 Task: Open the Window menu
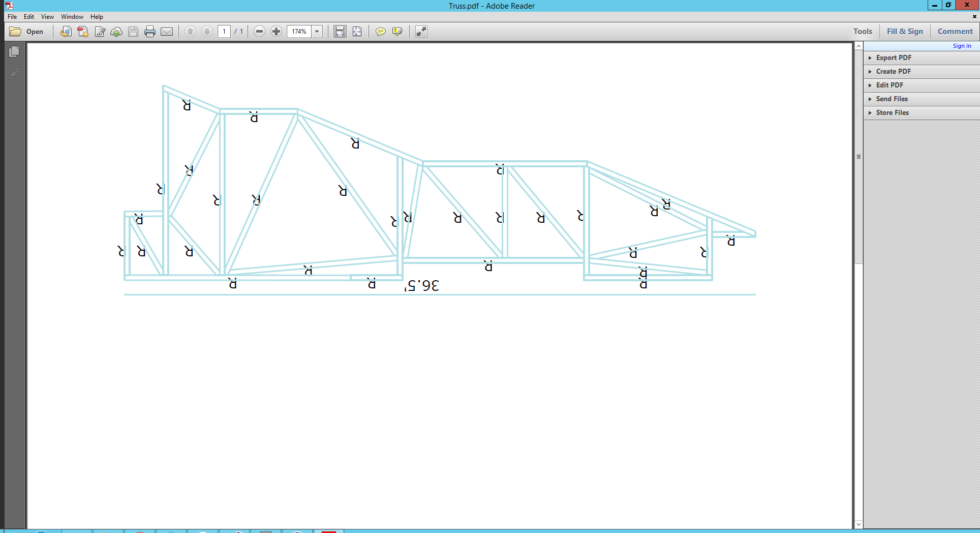72,17
